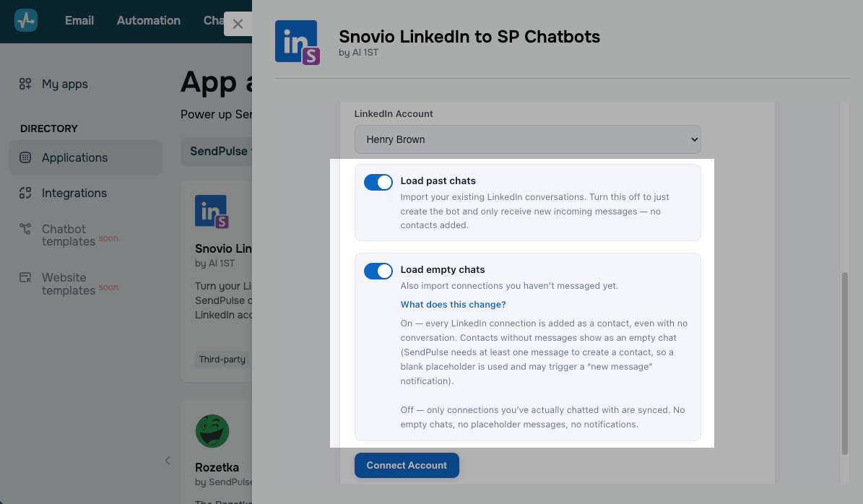Click the Chatbot templates icon
The height and width of the screenshot is (504, 863).
coord(25,229)
